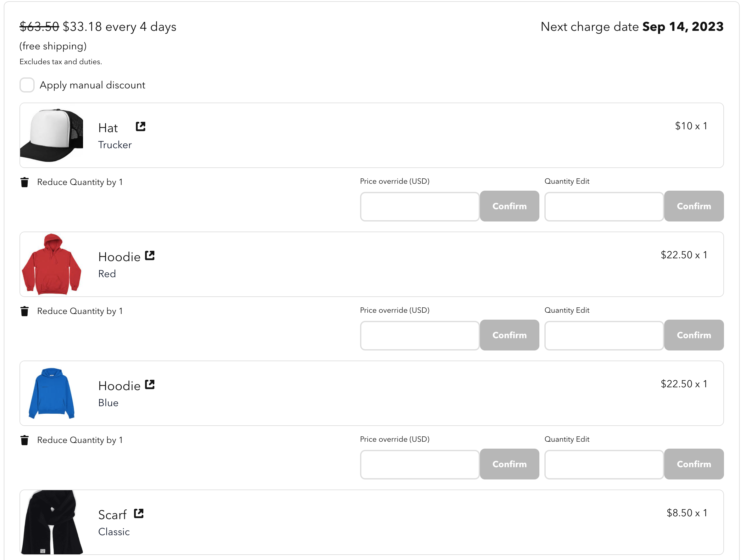
Task: Click the trash icon under Blue Hoodie
Action: 24,440
